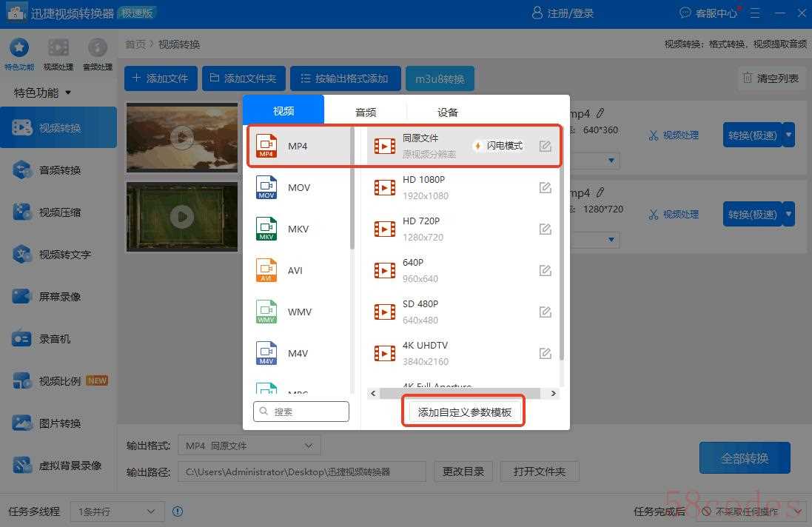The image size is (812, 527).
Task: Click m3u8转换 button
Action: click(440, 78)
